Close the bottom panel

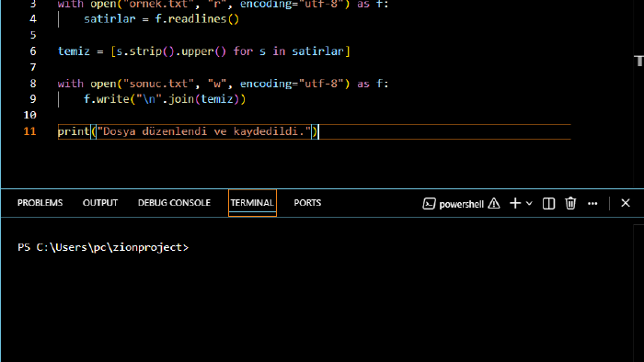click(x=626, y=203)
